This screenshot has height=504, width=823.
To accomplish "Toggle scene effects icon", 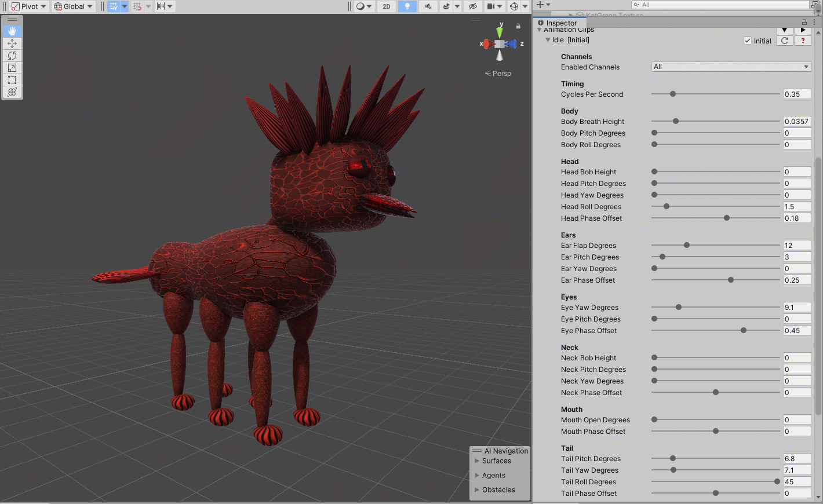I will [446, 6].
